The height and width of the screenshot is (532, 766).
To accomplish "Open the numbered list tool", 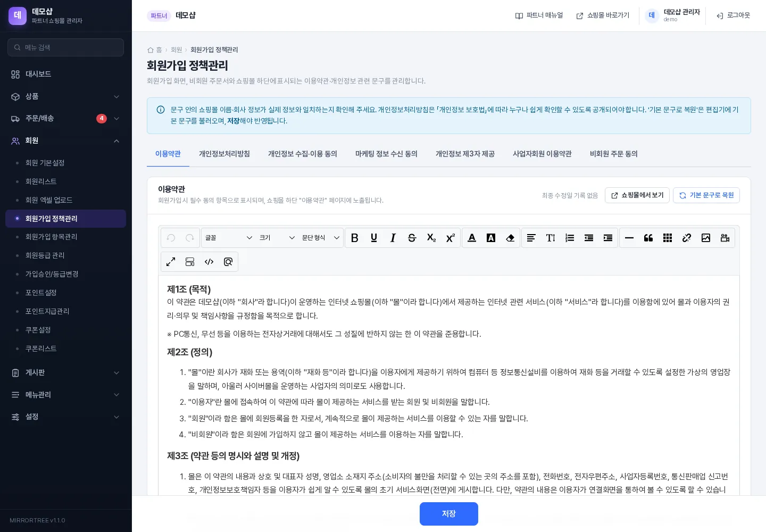I will pyautogui.click(x=570, y=238).
